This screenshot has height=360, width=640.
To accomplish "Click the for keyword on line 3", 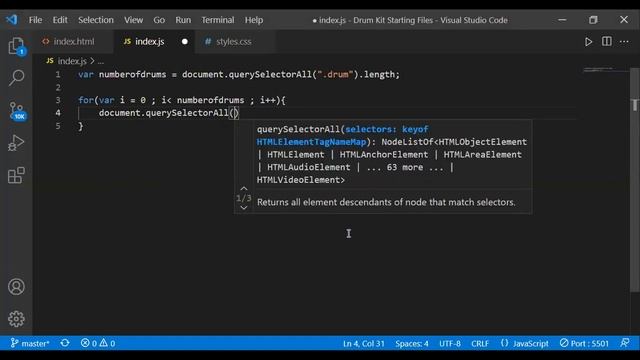I will (86, 100).
